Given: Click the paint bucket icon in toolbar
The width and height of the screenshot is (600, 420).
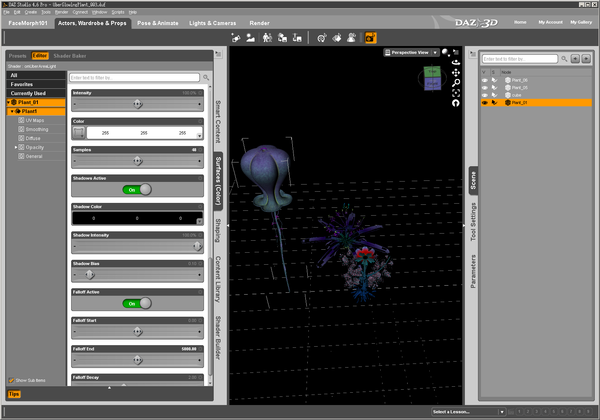Looking at the screenshot, I should coord(337,37).
